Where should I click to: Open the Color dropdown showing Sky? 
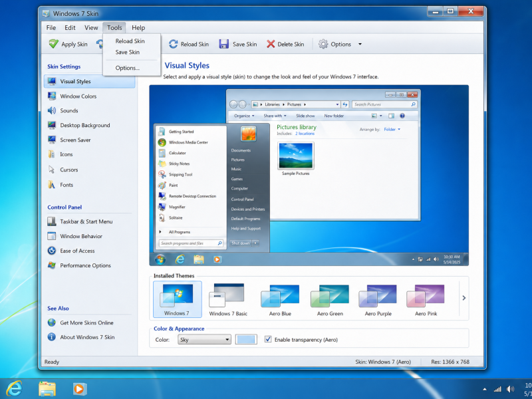point(204,340)
